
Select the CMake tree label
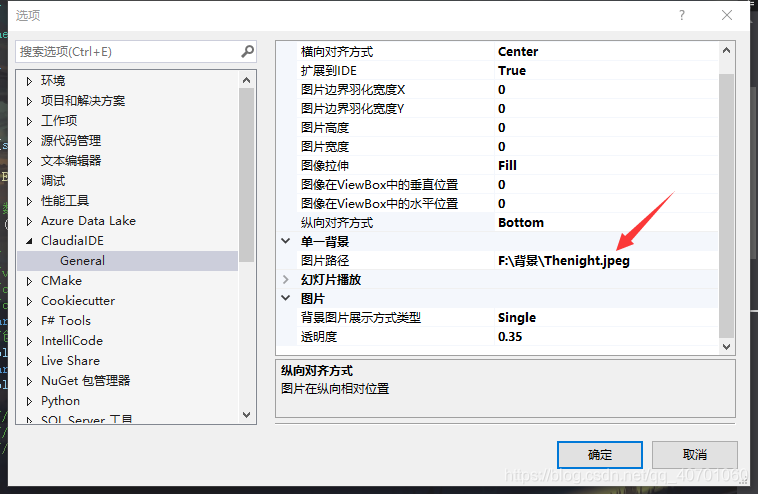[x=61, y=280]
